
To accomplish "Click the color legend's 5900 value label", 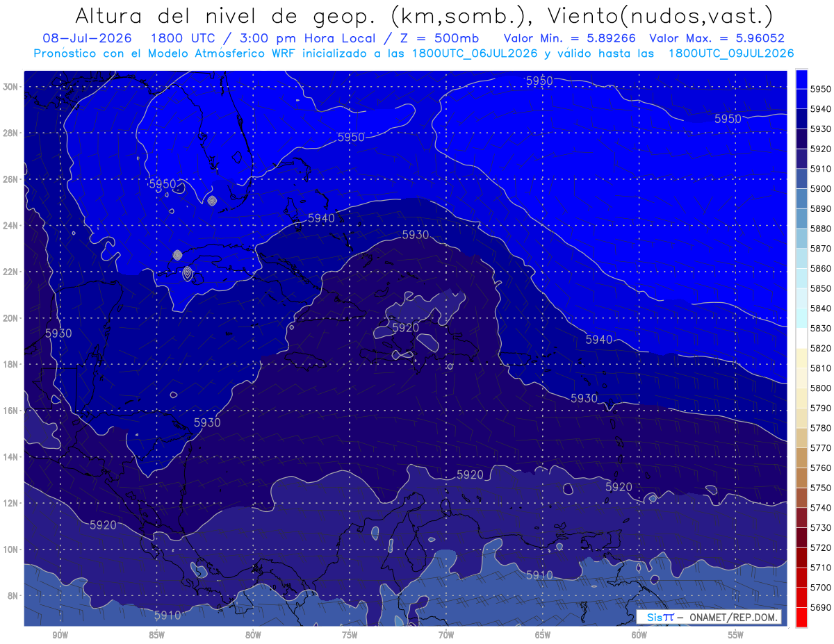I will point(821,188).
